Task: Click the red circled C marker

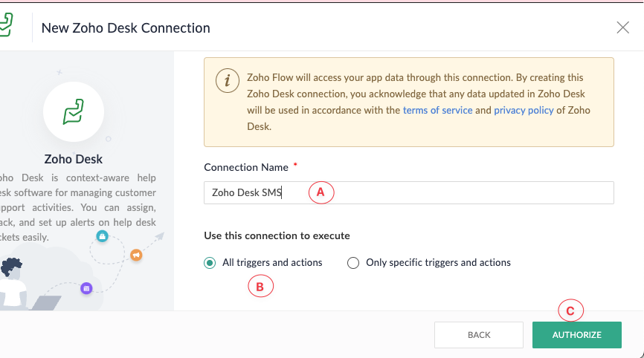Action: tap(570, 311)
